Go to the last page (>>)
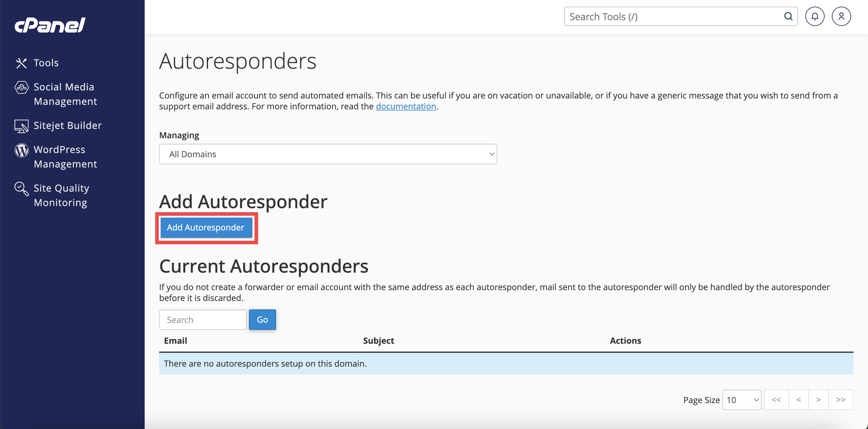This screenshot has width=868, height=429. [840, 400]
